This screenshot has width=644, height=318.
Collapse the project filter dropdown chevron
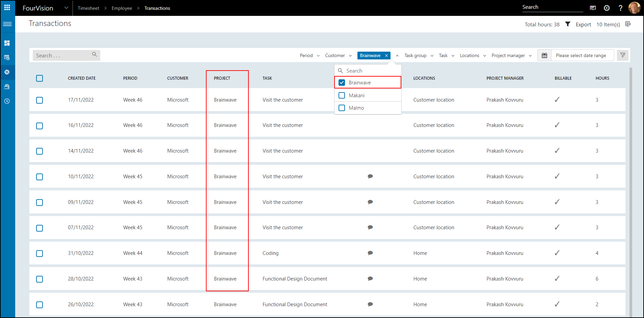pyautogui.click(x=397, y=56)
